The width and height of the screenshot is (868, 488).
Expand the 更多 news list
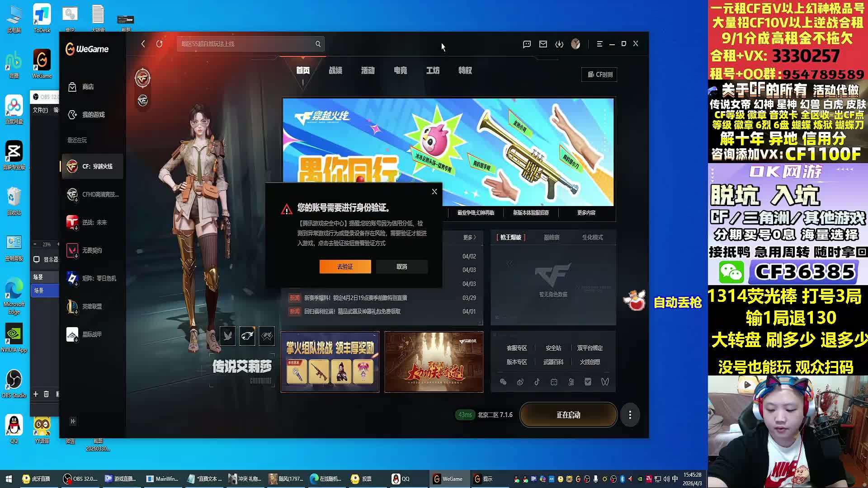(469, 237)
